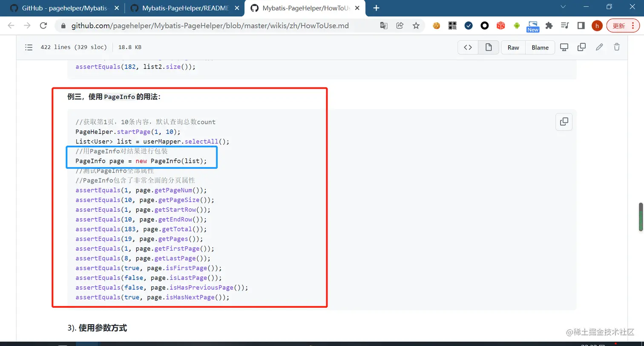Screen dimensions: 644x346
Task: Click 'assertEquals(19, page.getPages());' line
Action: pos(139,239)
